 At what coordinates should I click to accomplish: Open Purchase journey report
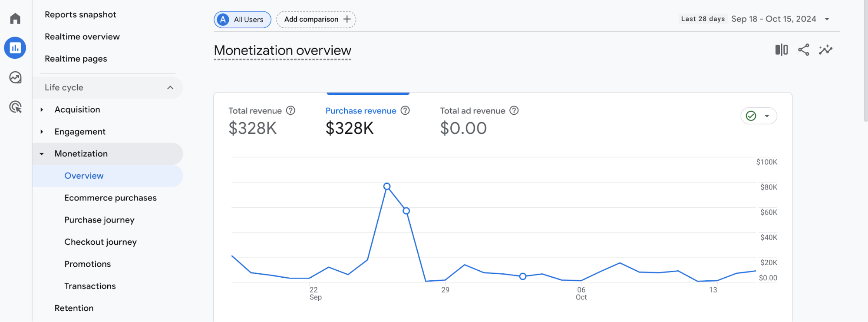[99, 220]
